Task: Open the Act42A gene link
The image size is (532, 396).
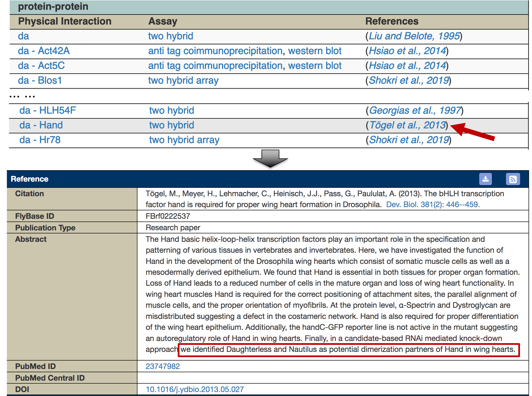Action: tap(54, 51)
